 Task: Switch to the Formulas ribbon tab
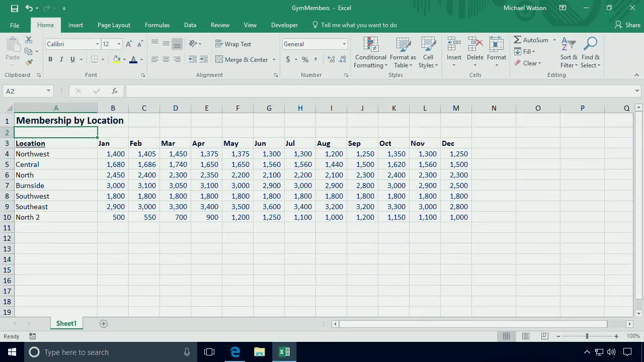[157, 25]
